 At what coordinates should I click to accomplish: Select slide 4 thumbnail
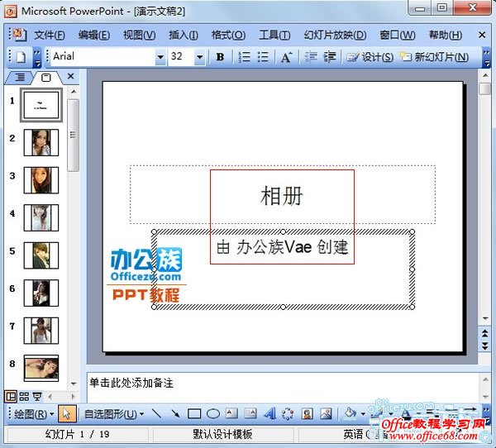click(41, 217)
